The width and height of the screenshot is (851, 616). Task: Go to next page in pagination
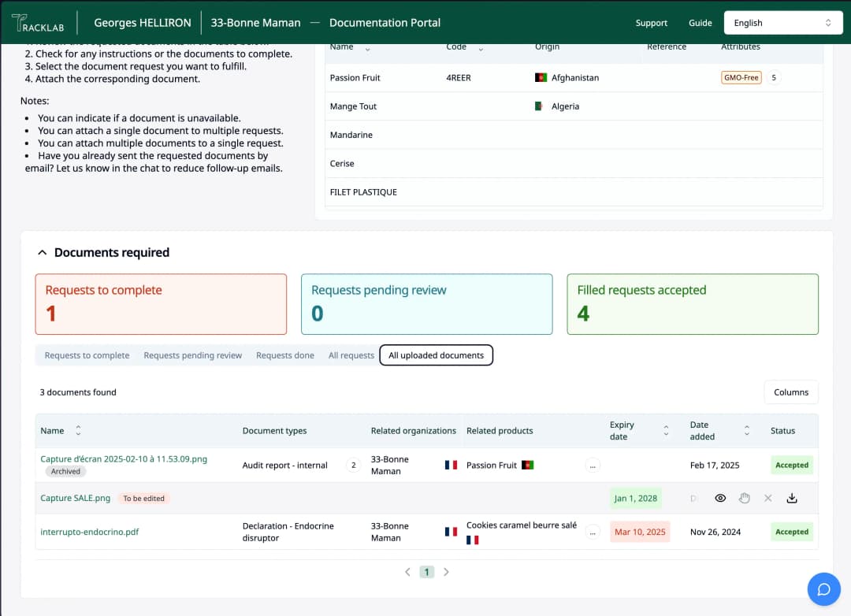click(446, 573)
